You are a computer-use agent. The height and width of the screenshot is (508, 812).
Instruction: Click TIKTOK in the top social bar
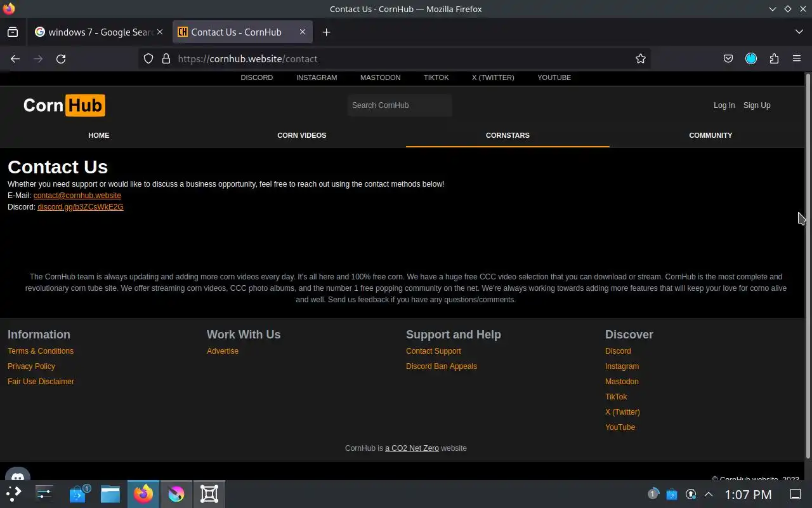coord(436,77)
